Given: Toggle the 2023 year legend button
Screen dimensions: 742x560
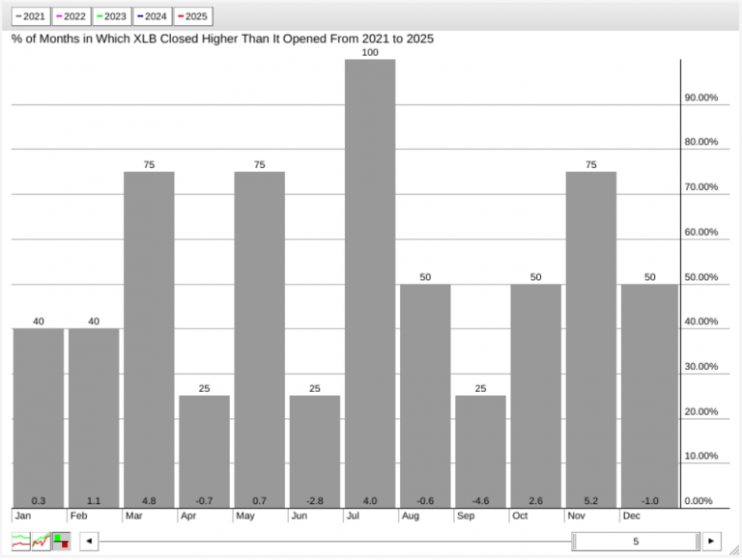Looking at the screenshot, I should tap(112, 16).
